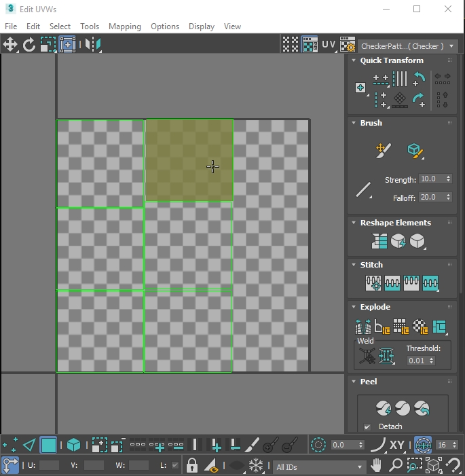
Task: Click Rotate 90 degrees clockwise icon
Action: (419, 100)
